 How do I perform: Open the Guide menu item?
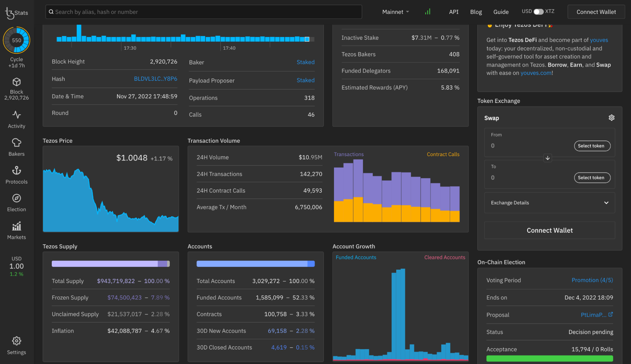tap(501, 12)
